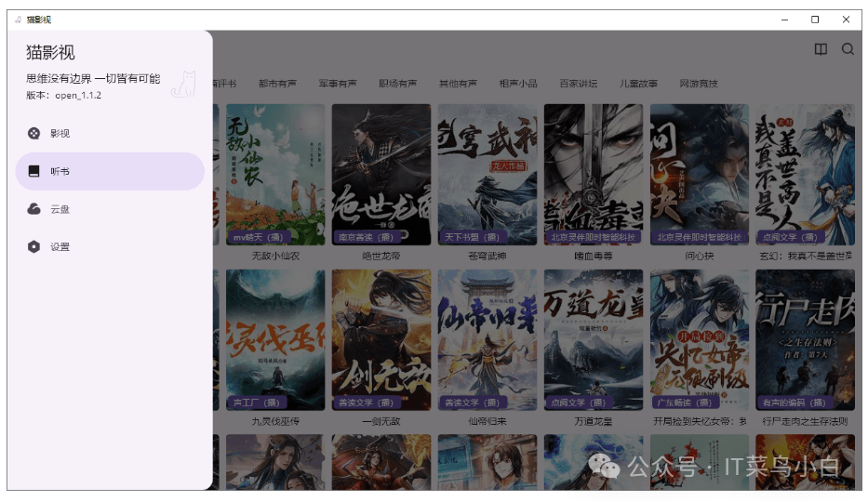Click the 仙帝归来 title link
The image size is (868, 501).
487,421
